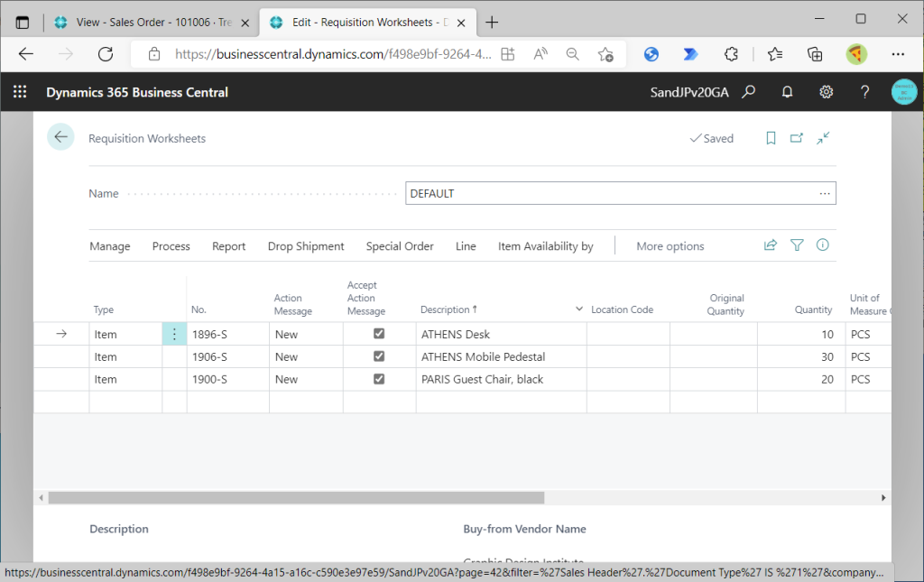
Task: Click the browser address bar URL
Action: point(333,54)
